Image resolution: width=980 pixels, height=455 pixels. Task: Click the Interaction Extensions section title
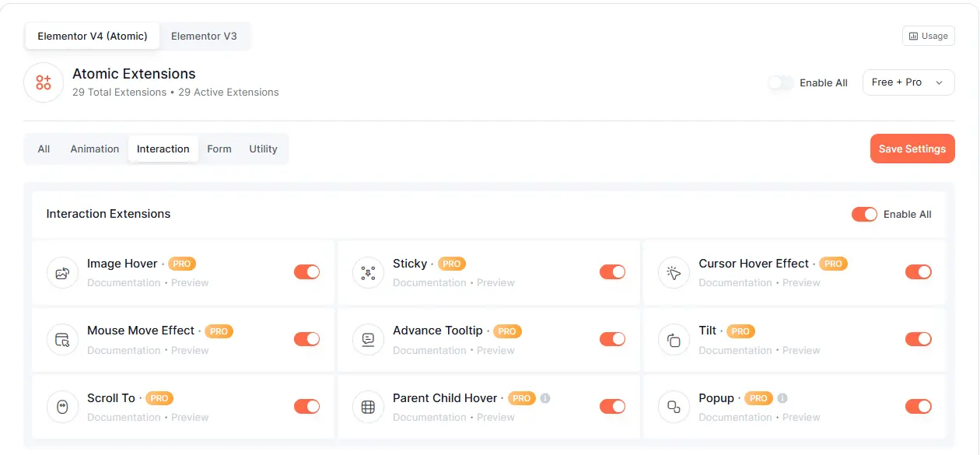coord(108,214)
